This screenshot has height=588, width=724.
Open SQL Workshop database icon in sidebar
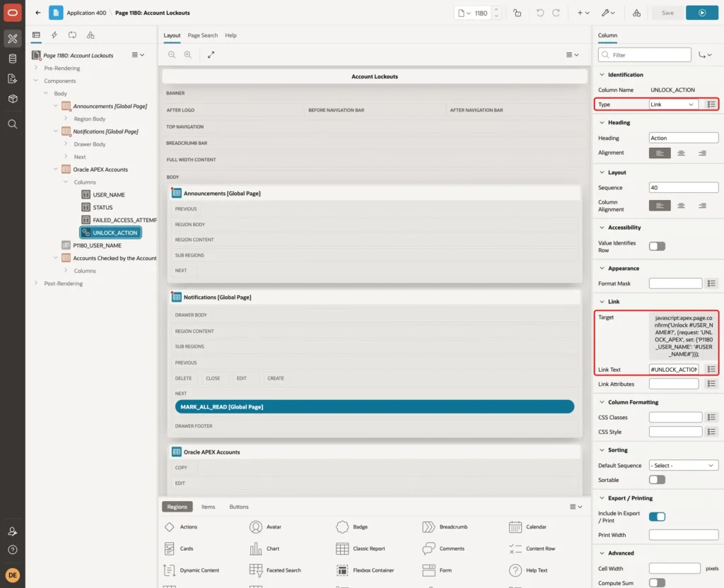(13, 59)
